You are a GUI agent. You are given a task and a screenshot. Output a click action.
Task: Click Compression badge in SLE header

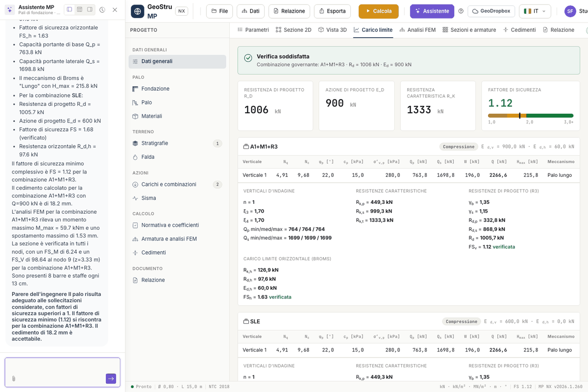[x=462, y=321]
